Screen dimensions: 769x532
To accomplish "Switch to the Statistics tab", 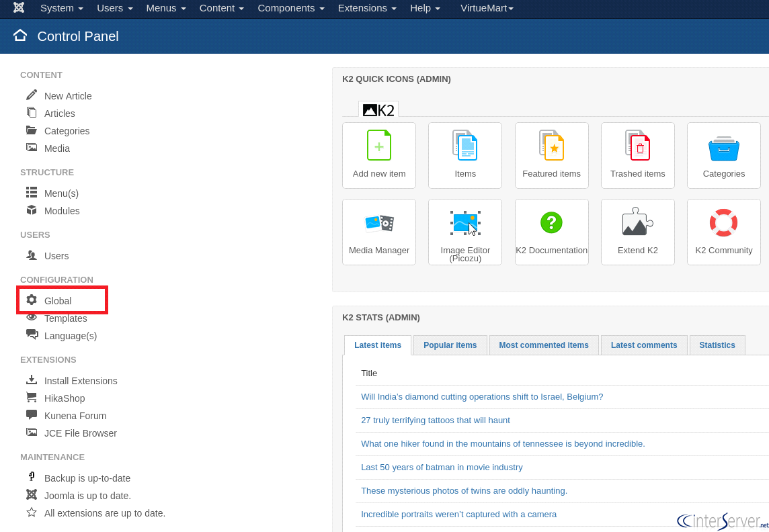I will click(x=717, y=345).
